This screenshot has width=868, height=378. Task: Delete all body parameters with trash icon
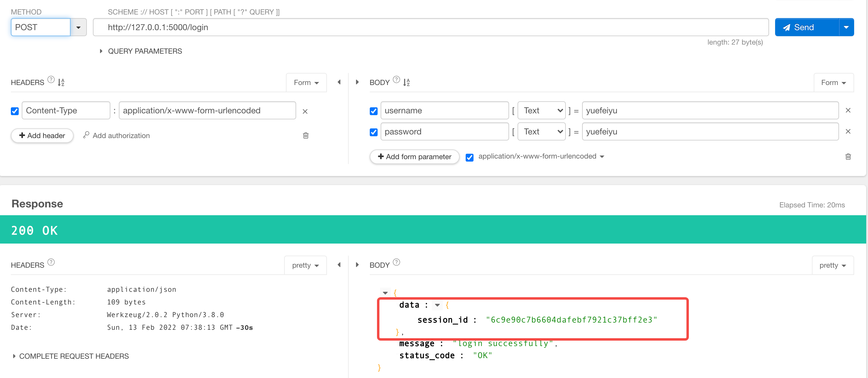point(848,157)
